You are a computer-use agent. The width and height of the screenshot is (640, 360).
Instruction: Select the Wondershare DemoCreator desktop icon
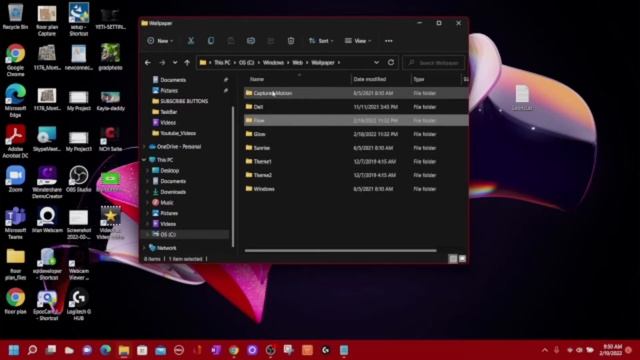pos(47,182)
